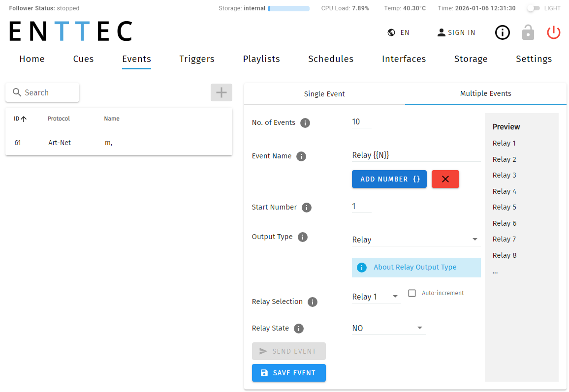Open the Relay State dropdown
The image size is (569, 392).
click(x=388, y=328)
